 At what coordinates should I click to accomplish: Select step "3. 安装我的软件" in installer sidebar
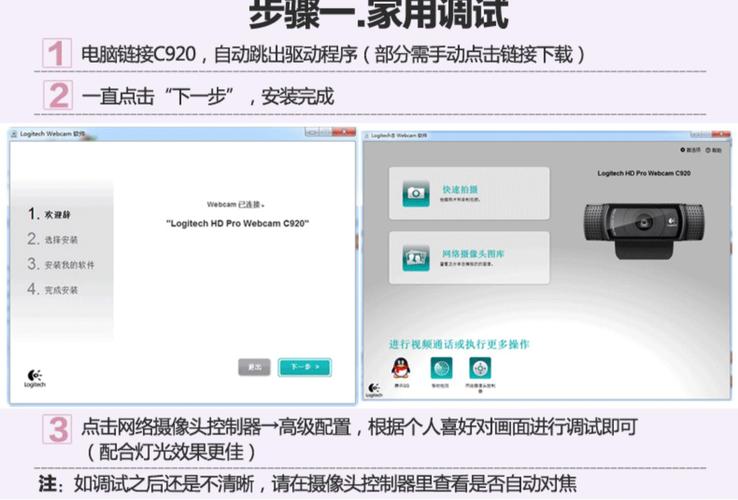tap(61, 264)
